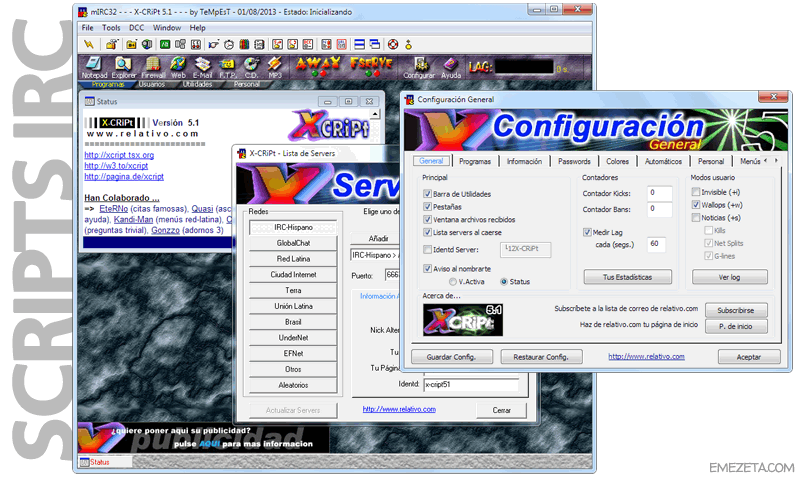800x478 pixels.
Task: Launch Explorer from the X-CRiPt toolbar
Action: tap(124, 65)
